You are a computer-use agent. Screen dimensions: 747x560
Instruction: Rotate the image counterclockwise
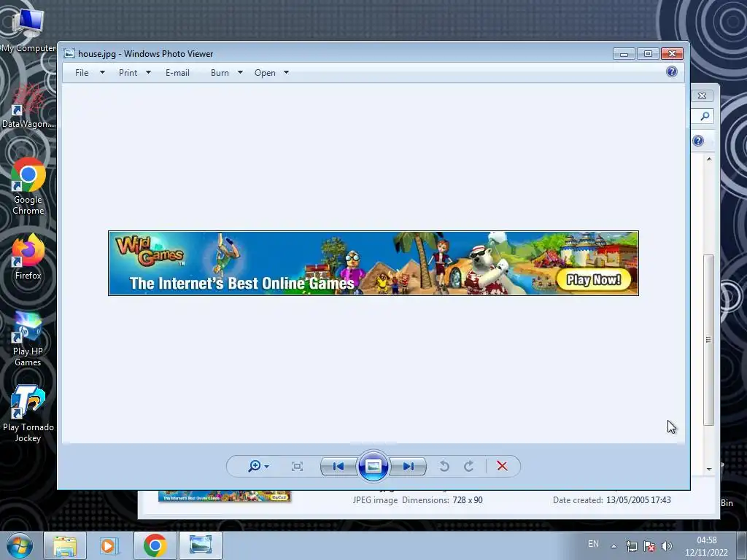coord(444,466)
